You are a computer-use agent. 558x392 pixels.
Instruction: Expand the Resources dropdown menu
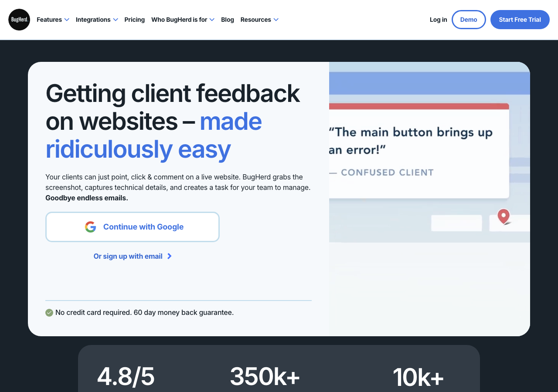coord(259,20)
